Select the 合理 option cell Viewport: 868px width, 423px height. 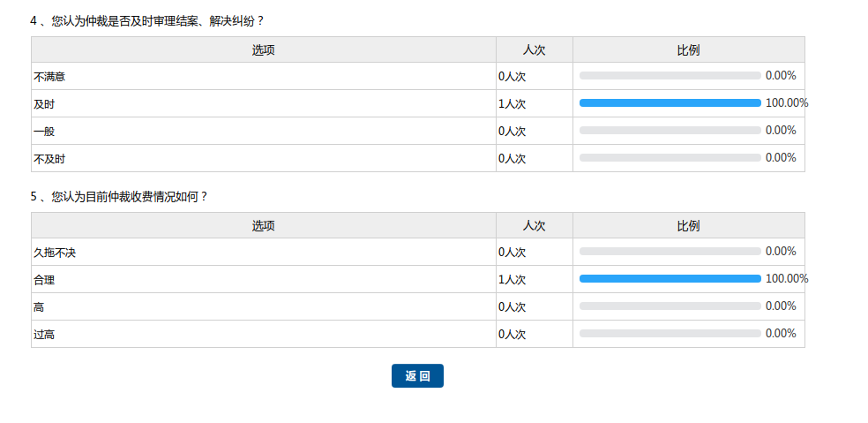click(45, 280)
